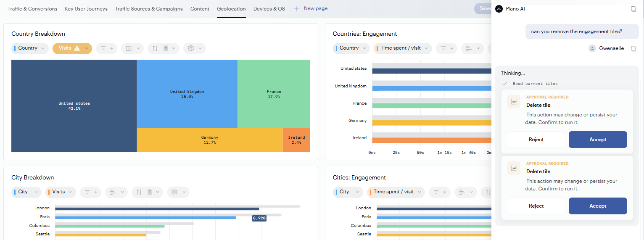Open City dropdown in City Breakdown
644x240 pixels.
(26, 192)
